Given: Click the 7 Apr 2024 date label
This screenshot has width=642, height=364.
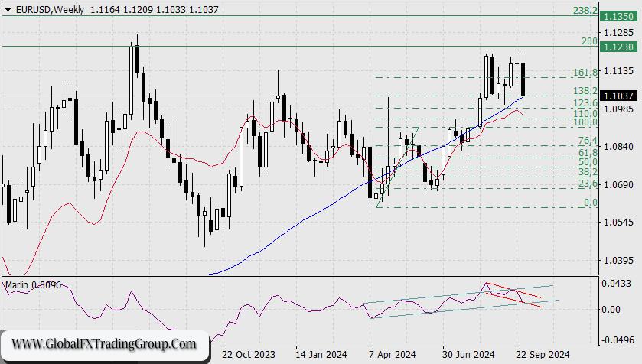Looking at the screenshot, I should 392,354.
